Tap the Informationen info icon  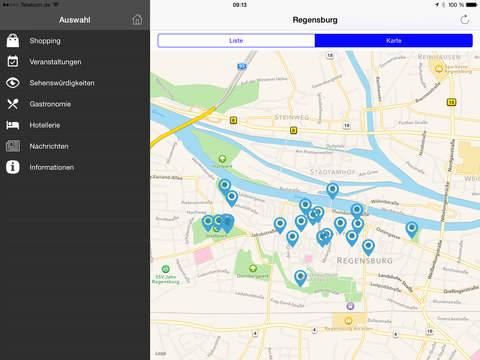coord(13,167)
